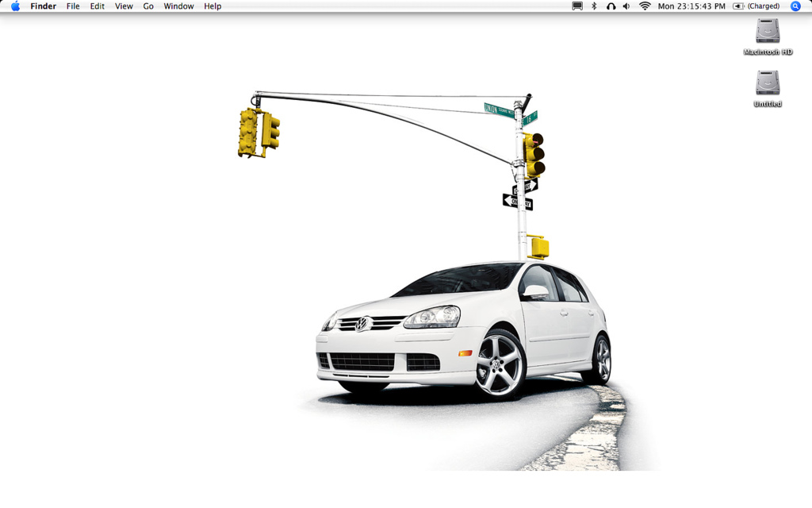The width and height of the screenshot is (812, 508).
Task: Open the Finder menu
Action: [x=43, y=6]
